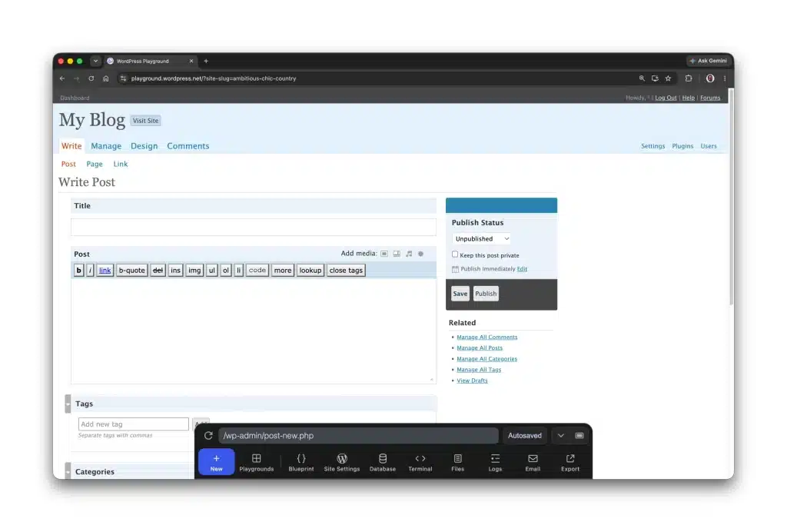Insert a blockquote with b-quote
This screenshot has height=532, width=787.
coord(132,270)
